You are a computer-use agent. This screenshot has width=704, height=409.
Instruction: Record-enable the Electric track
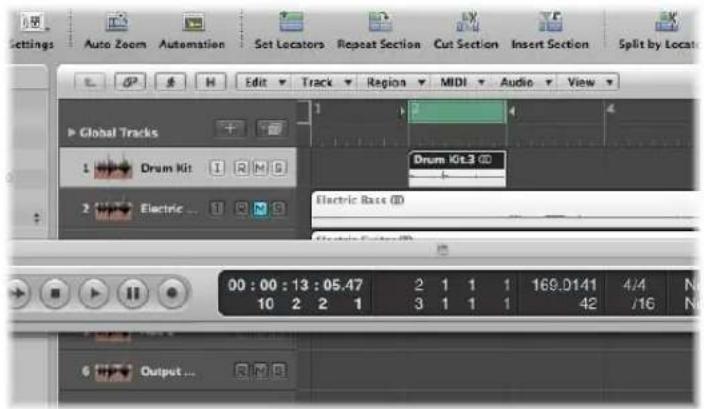click(x=241, y=208)
